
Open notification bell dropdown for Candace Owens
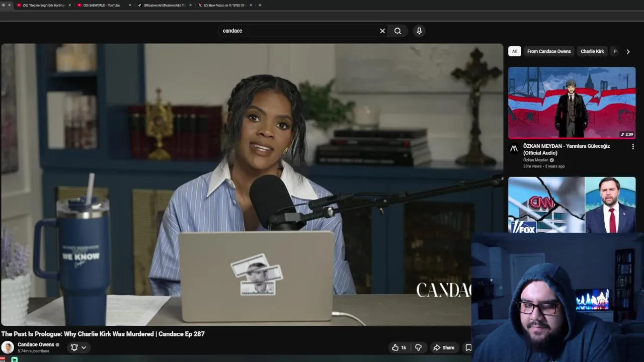78,347
